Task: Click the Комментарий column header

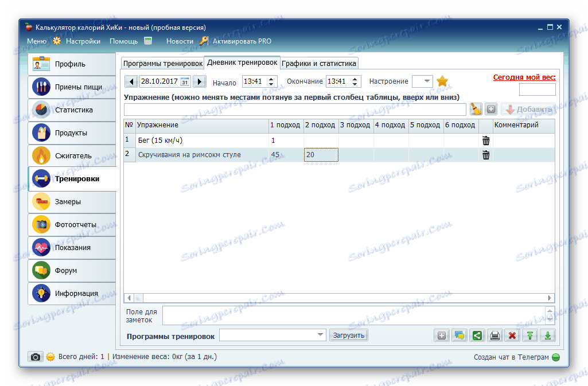Action: point(524,125)
